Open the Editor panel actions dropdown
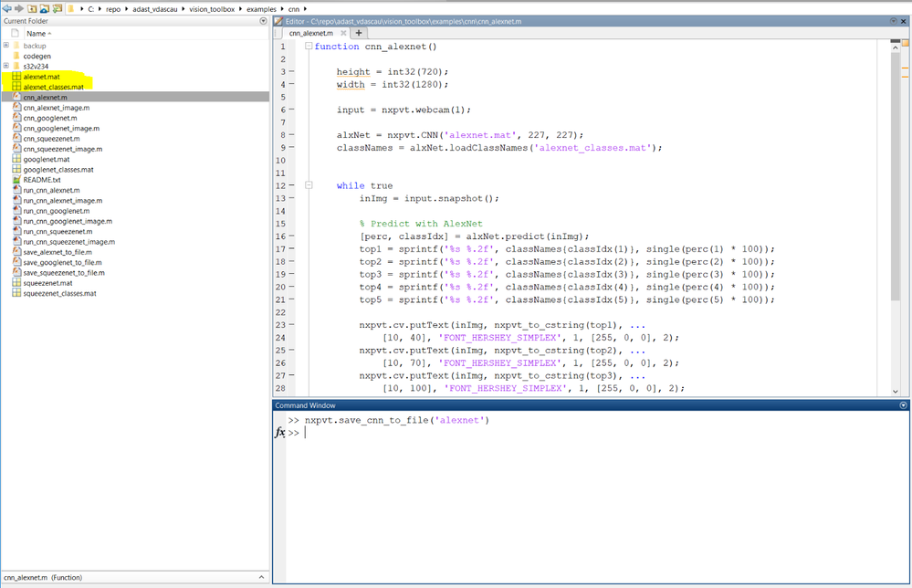Screen dimensions: 912x588 pyautogui.click(x=894, y=21)
